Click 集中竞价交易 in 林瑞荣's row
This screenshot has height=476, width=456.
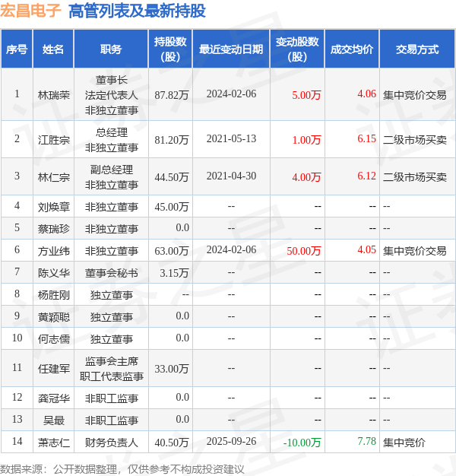coord(414,95)
